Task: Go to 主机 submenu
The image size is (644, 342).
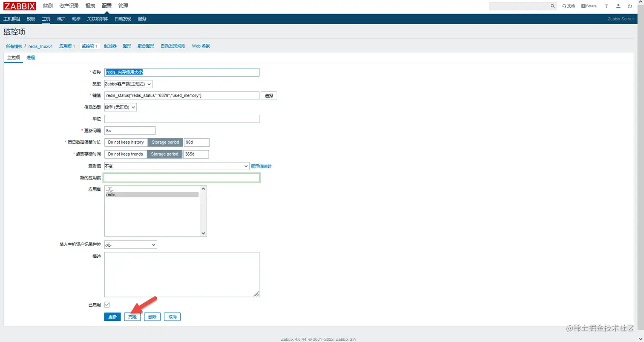Action: click(x=46, y=19)
